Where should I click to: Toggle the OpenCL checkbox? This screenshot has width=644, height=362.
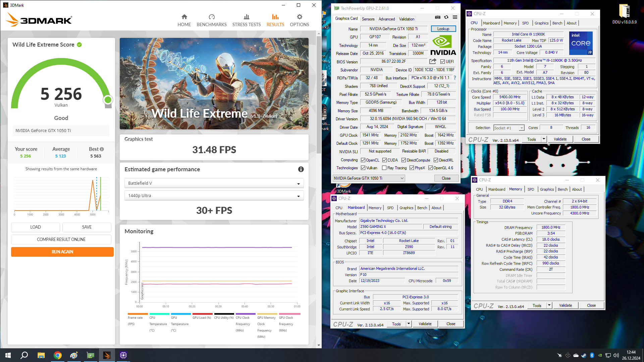(363, 160)
